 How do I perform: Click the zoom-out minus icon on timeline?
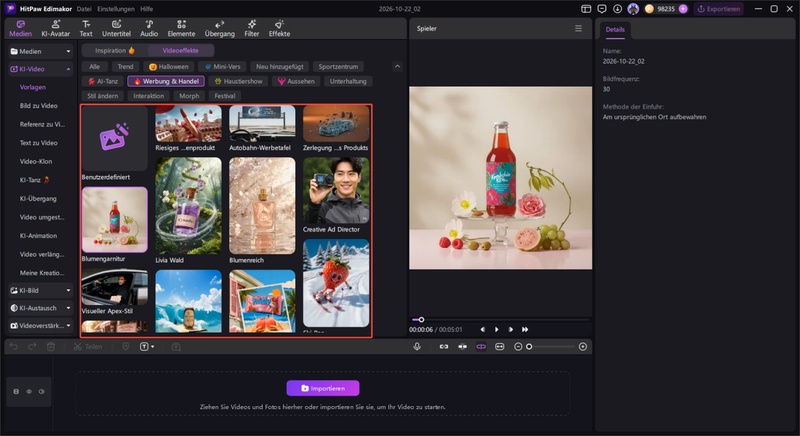coord(518,347)
